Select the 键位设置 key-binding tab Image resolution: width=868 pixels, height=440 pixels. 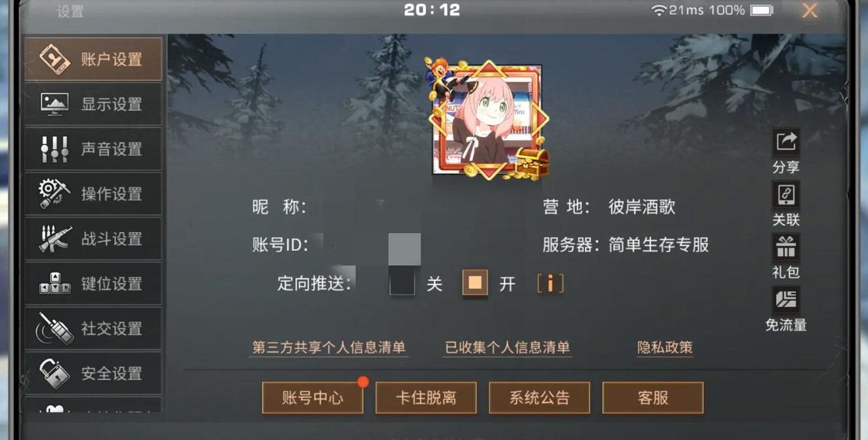coord(93,284)
